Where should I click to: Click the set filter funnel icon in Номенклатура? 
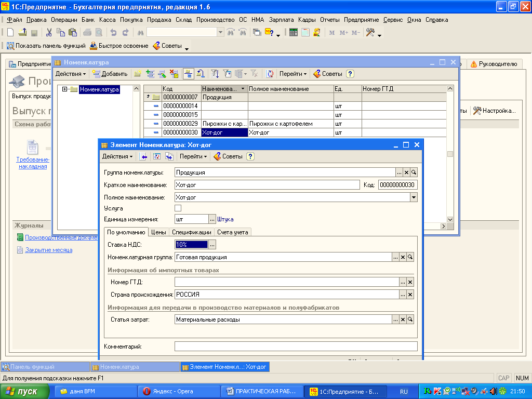coord(215,74)
